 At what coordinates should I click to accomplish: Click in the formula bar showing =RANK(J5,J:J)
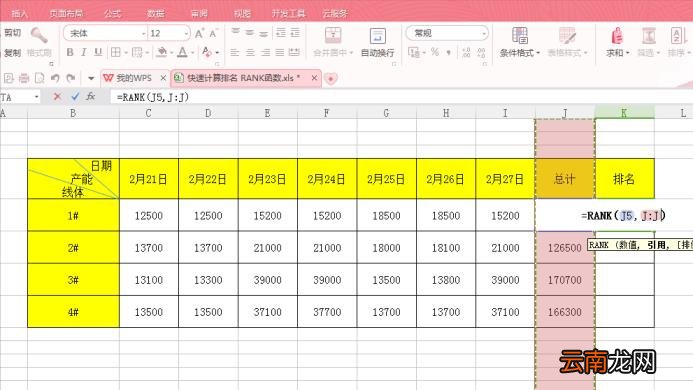tap(401, 97)
